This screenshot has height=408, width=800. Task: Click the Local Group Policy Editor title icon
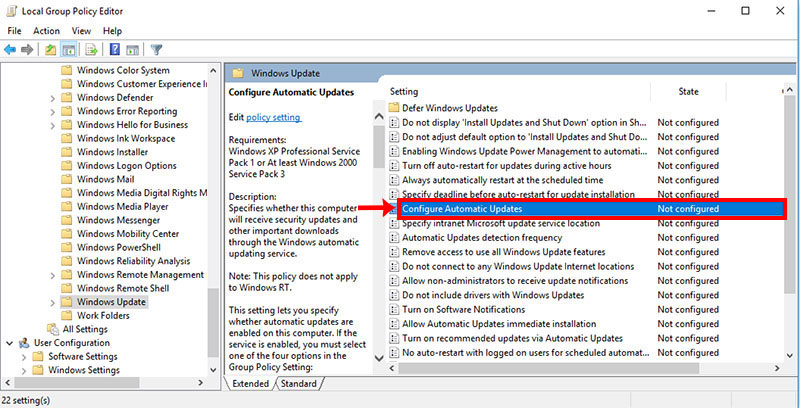pyautogui.click(x=11, y=11)
